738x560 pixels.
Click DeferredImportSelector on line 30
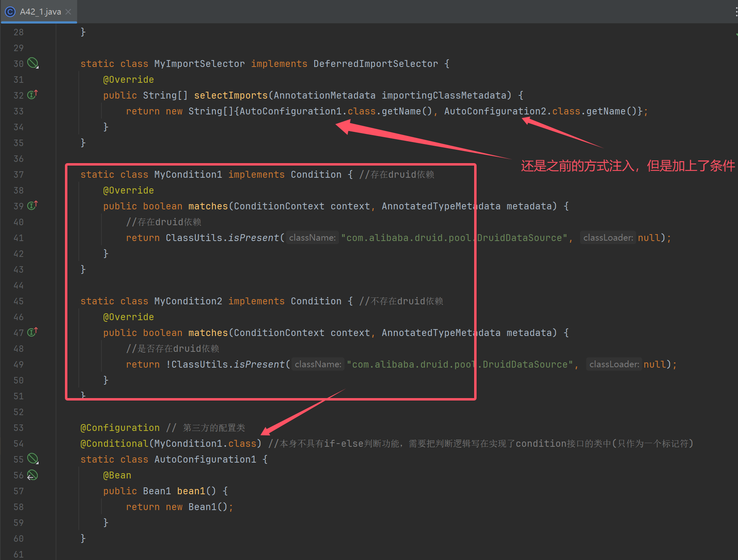[375, 64]
